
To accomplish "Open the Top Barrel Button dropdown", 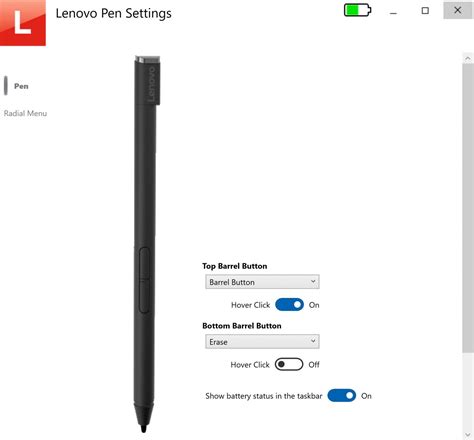I will click(262, 282).
